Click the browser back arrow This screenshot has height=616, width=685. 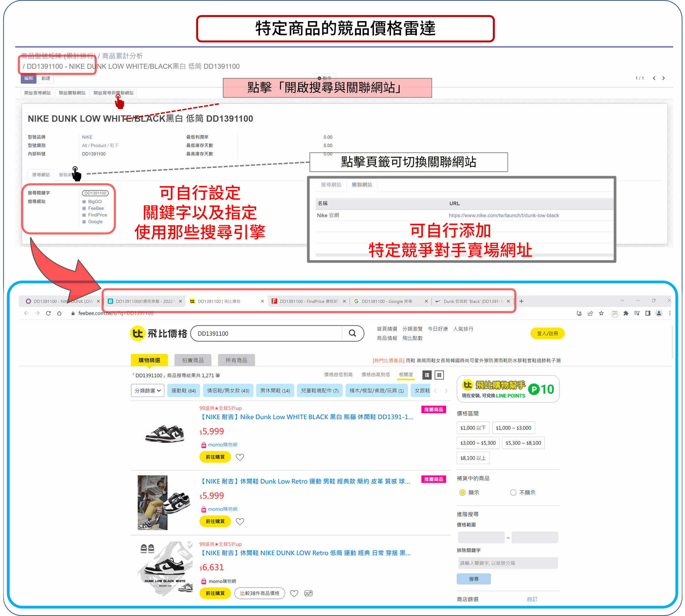pyautogui.click(x=26, y=313)
